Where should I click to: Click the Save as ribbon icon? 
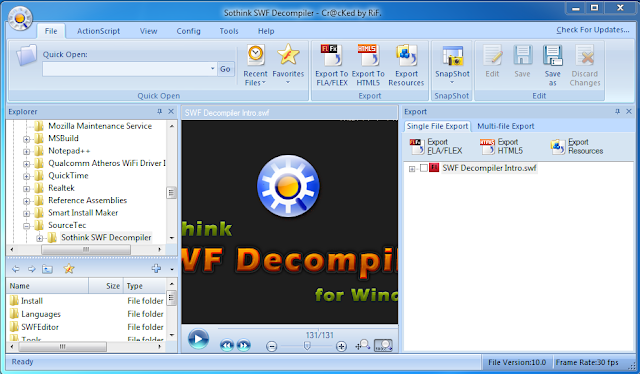[x=552, y=65]
